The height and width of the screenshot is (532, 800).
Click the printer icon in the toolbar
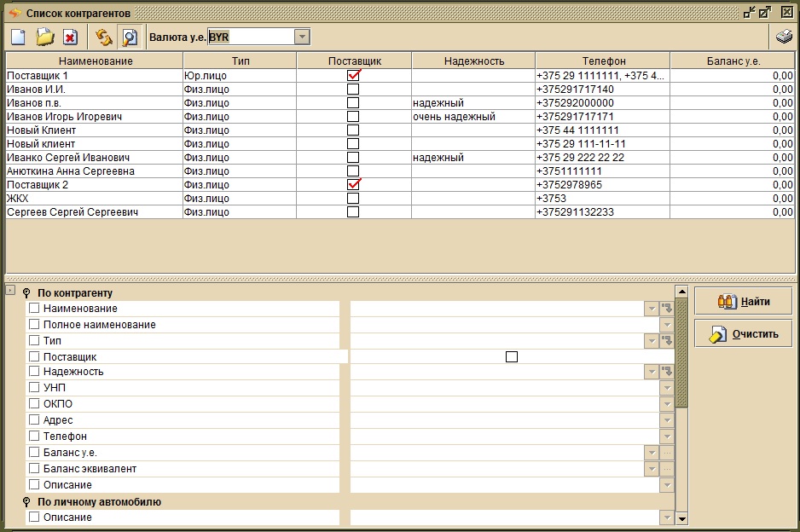(x=784, y=37)
